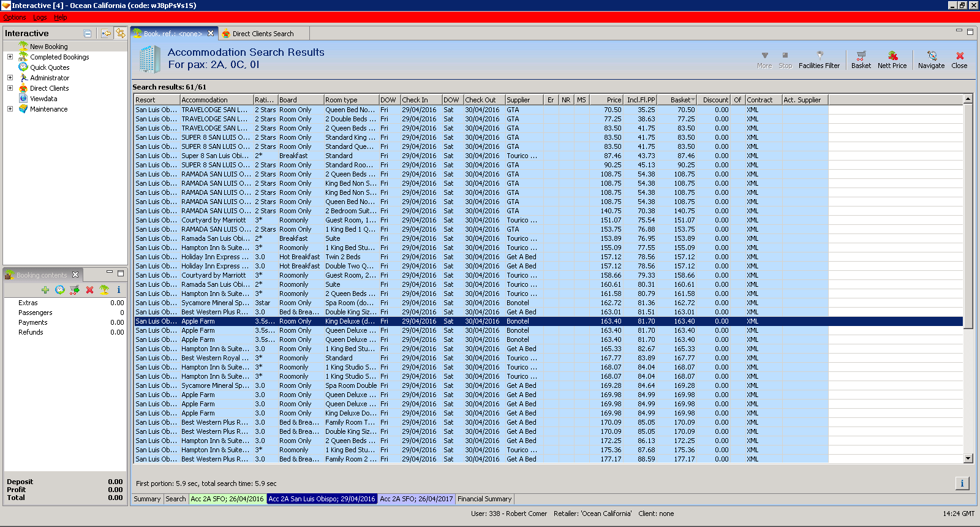Sort by the Room type column header
The height and width of the screenshot is (527, 980).
pos(351,100)
